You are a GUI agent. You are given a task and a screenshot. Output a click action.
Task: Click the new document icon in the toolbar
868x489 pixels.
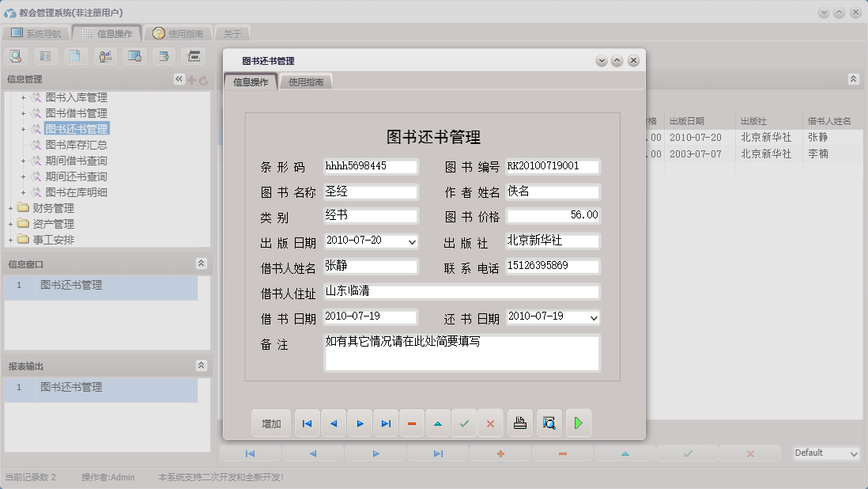click(x=76, y=55)
